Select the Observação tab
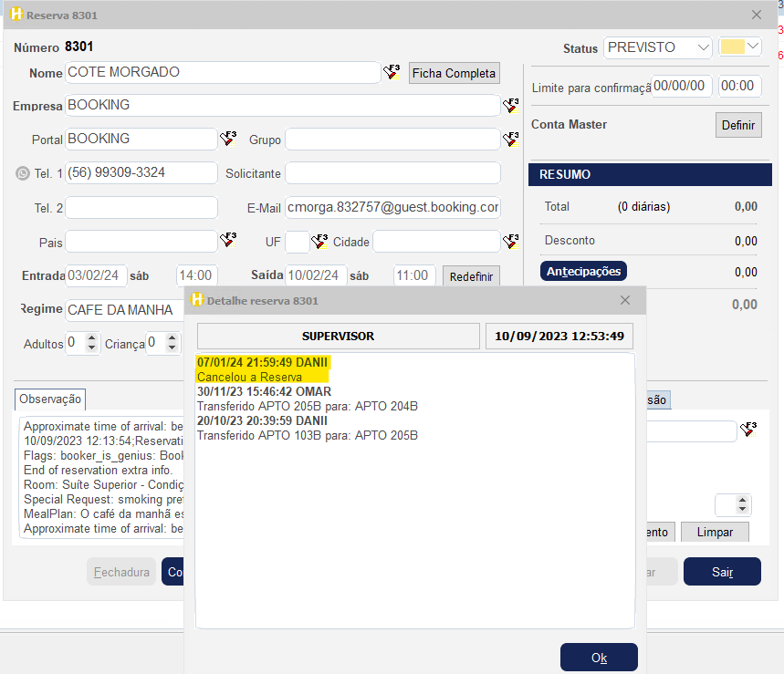784x674 pixels. coord(51,399)
